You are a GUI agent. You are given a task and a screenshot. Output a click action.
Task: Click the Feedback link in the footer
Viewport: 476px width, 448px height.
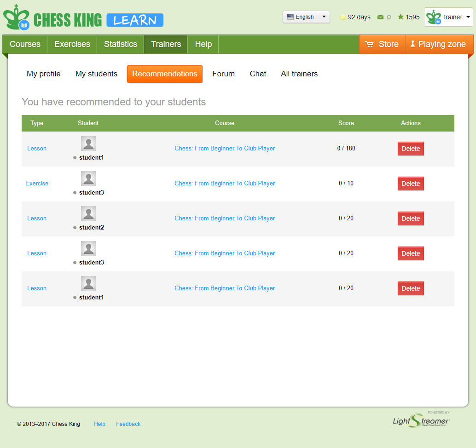coord(128,424)
